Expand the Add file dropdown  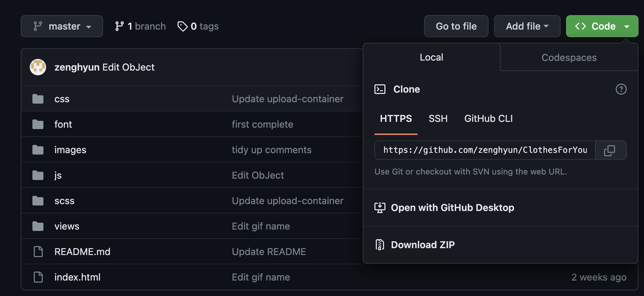[x=527, y=26]
